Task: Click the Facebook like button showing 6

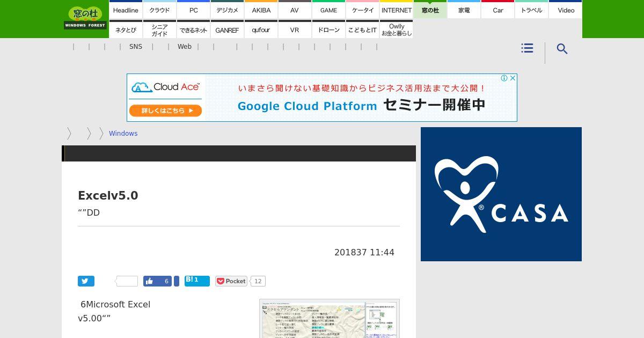Action: tap(158, 281)
